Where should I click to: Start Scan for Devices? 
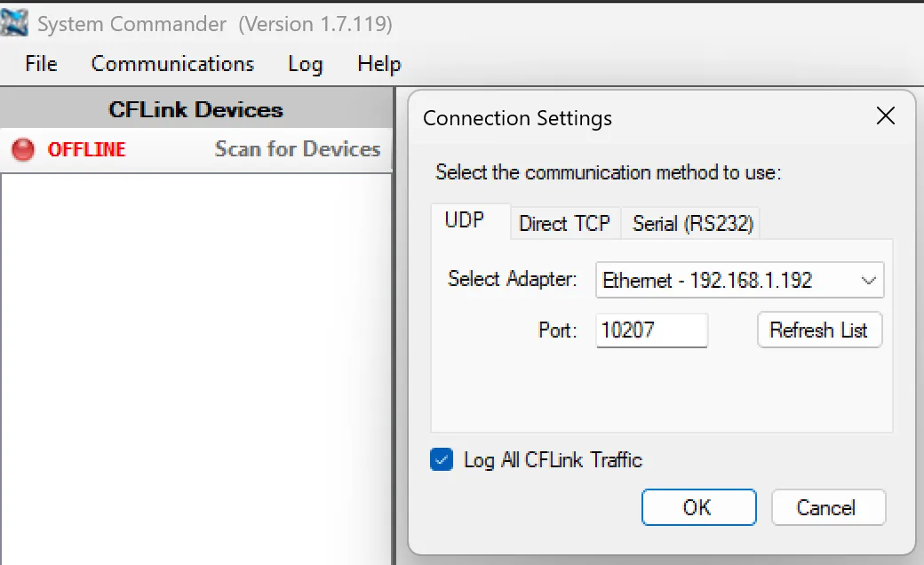[297, 149]
